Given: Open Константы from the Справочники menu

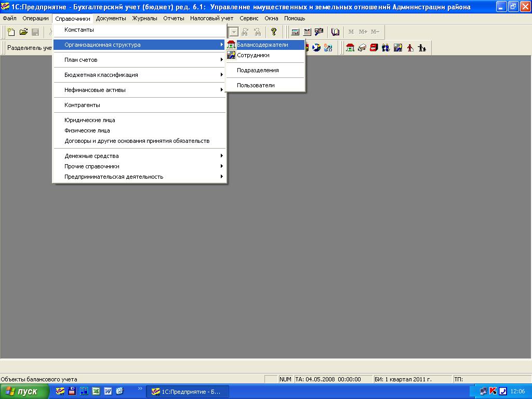Looking at the screenshot, I should [x=139, y=30].
